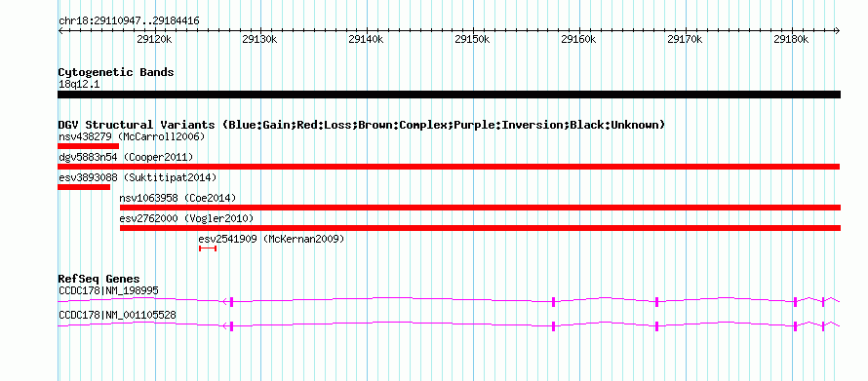868x381 pixels.
Task: Click the nsv1063958 (Coe2014) variant label
Action: (178, 198)
